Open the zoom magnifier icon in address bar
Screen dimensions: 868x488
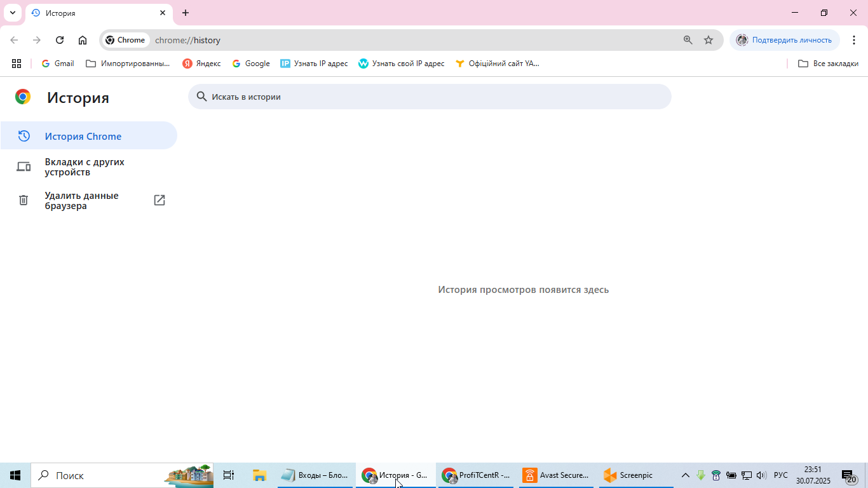pyautogui.click(x=688, y=40)
